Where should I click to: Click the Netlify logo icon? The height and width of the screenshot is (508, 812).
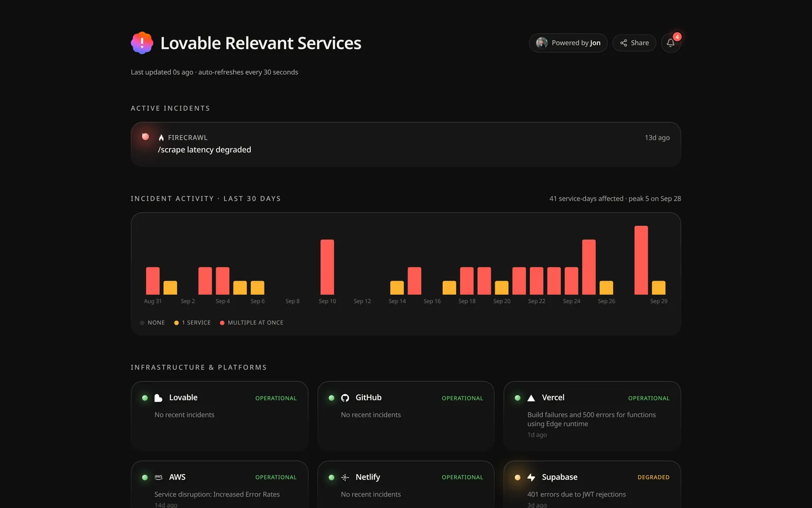click(x=345, y=477)
